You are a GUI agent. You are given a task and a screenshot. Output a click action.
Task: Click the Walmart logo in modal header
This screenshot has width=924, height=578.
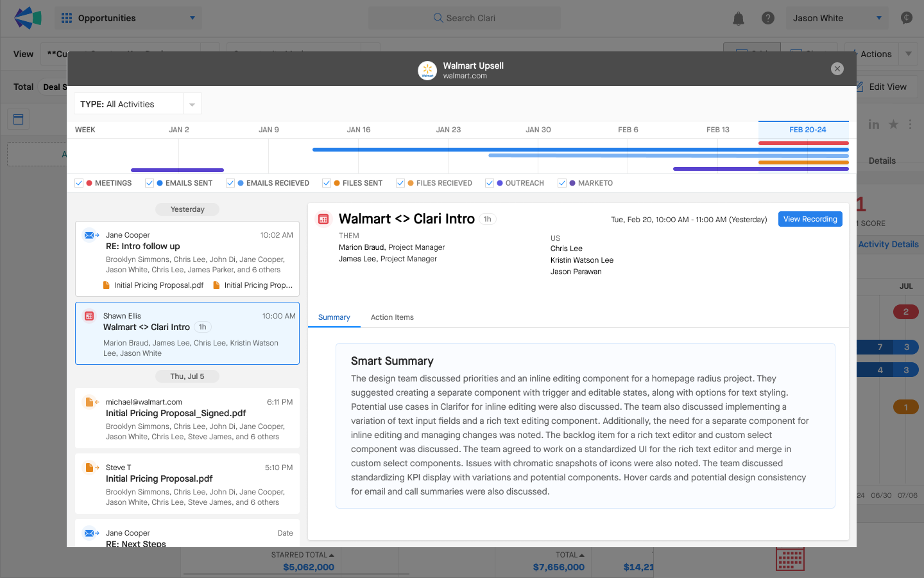coord(427,71)
